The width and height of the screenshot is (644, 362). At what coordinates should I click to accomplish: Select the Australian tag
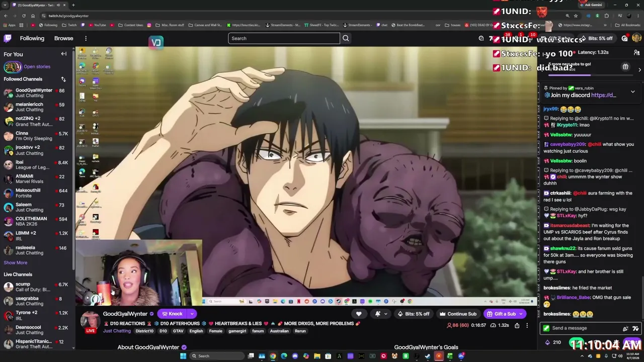coord(279,331)
